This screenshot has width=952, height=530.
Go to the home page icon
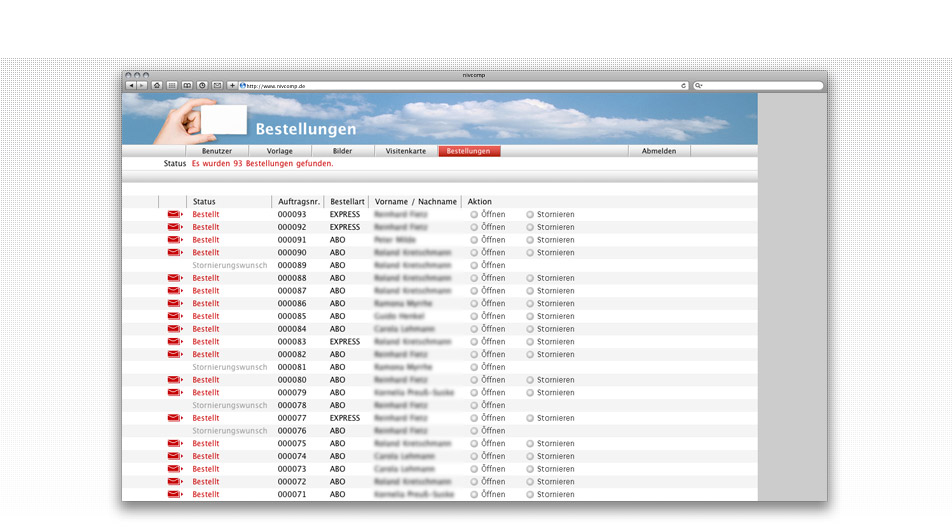(x=157, y=86)
